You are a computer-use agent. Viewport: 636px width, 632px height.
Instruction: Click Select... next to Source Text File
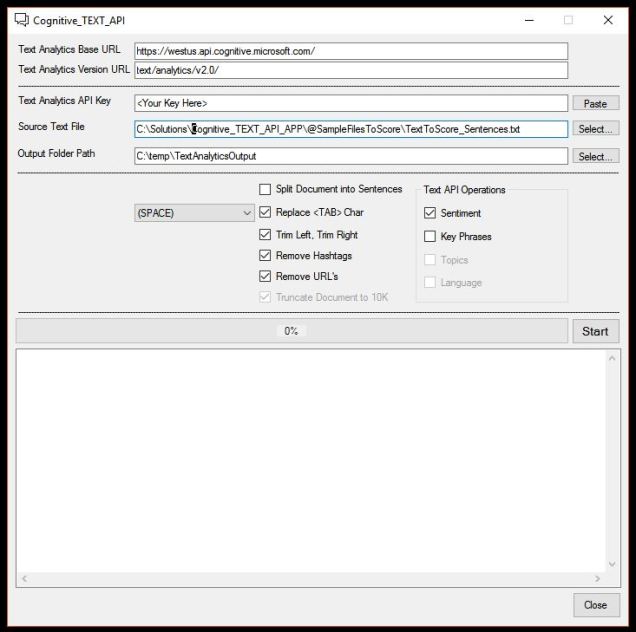tap(596, 129)
